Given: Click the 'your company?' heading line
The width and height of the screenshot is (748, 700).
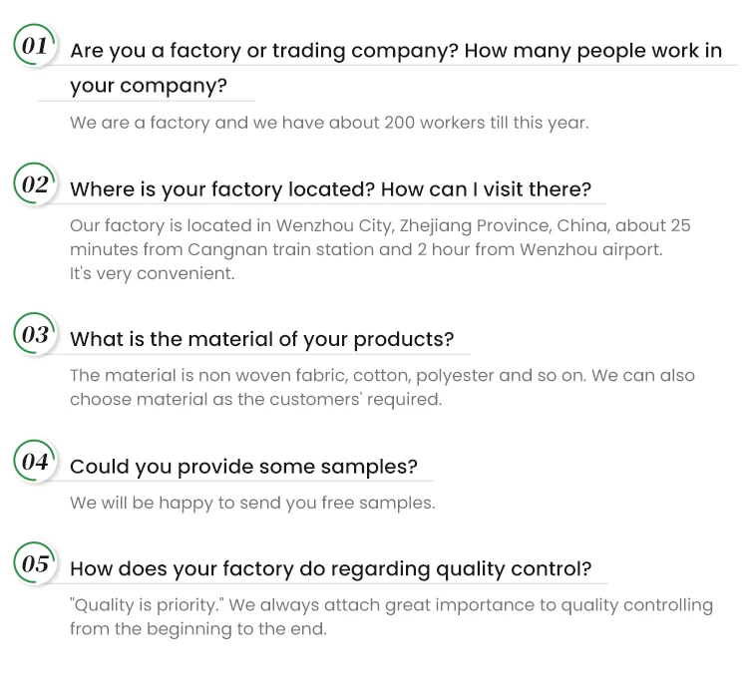Looking at the screenshot, I should point(149,87).
